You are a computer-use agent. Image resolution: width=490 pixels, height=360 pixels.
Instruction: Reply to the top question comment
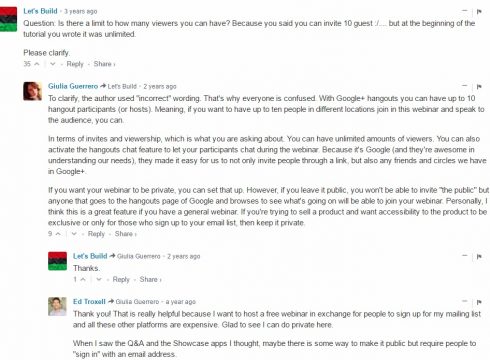click(x=75, y=64)
